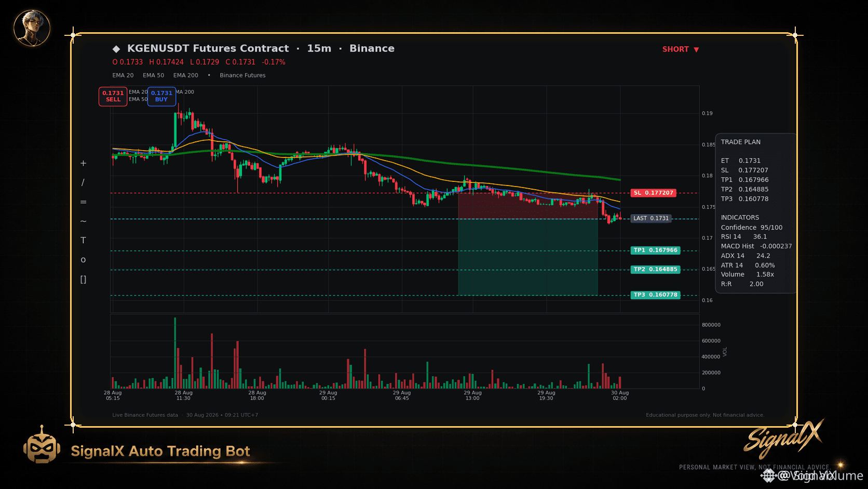The height and width of the screenshot is (489, 868).
Task: Click the 29 Aug 13:00 time label
Action: pos(472,395)
